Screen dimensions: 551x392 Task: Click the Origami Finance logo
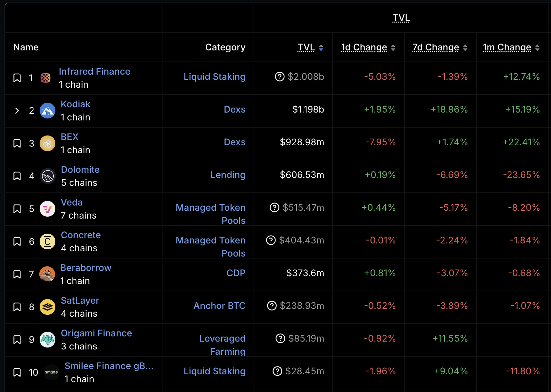click(x=47, y=340)
